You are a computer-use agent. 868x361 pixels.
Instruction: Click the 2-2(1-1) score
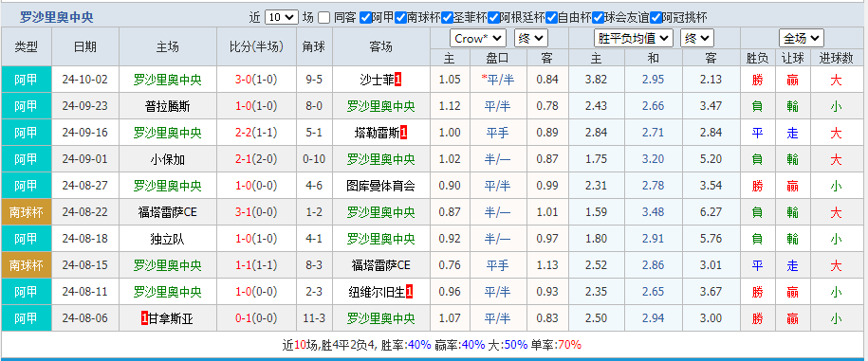tap(256, 133)
